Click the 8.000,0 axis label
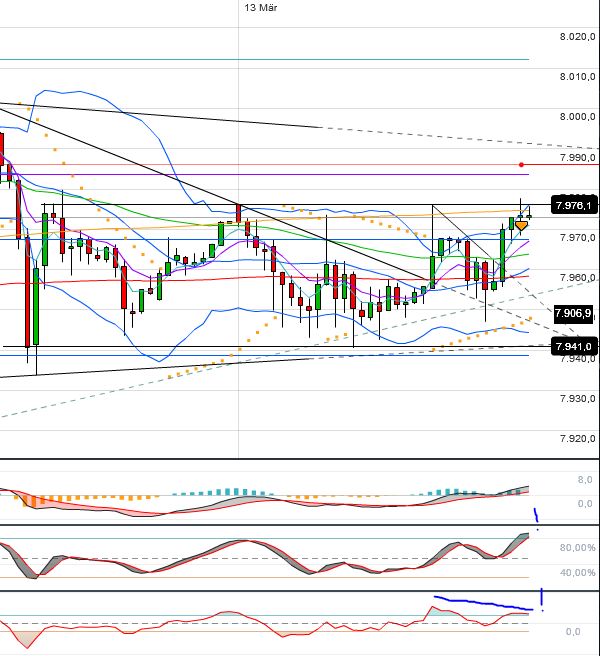 pyautogui.click(x=577, y=117)
